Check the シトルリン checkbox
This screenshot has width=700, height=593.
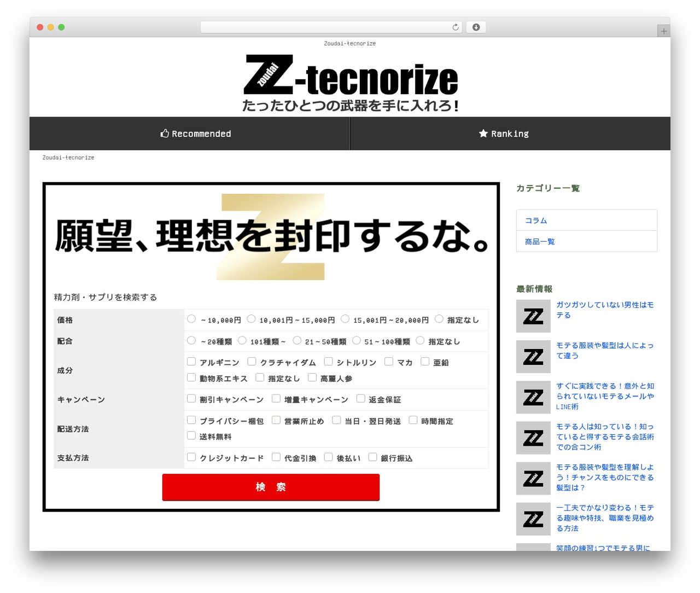[x=328, y=361]
